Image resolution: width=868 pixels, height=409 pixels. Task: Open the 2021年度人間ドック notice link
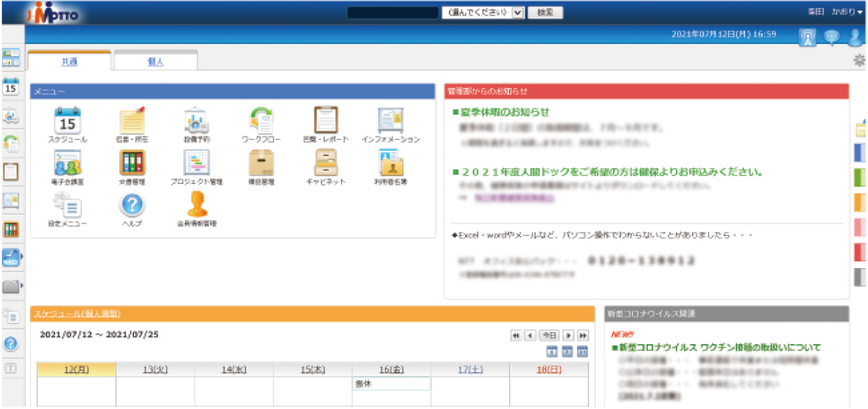tap(611, 172)
